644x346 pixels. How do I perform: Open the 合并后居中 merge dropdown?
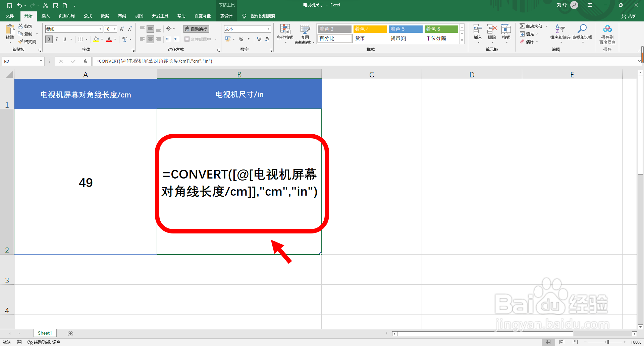pos(216,39)
